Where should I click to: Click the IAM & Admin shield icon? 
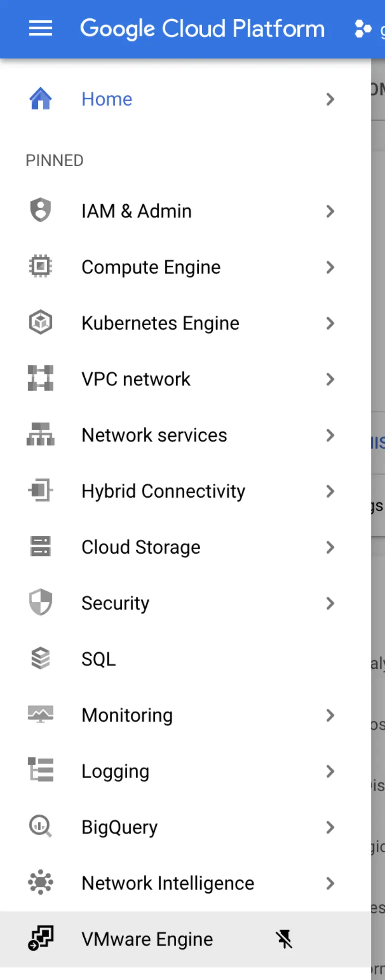click(40, 210)
